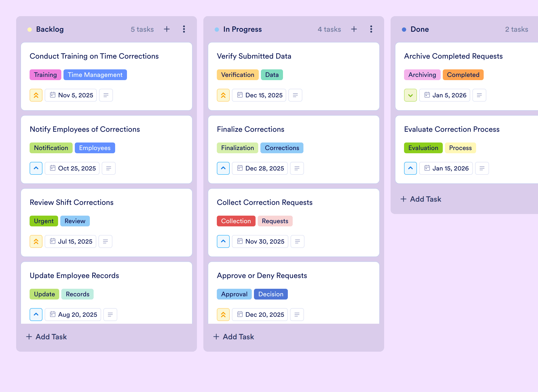Open description icon on Verify Submitted Data card

pyautogui.click(x=295, y=95)
